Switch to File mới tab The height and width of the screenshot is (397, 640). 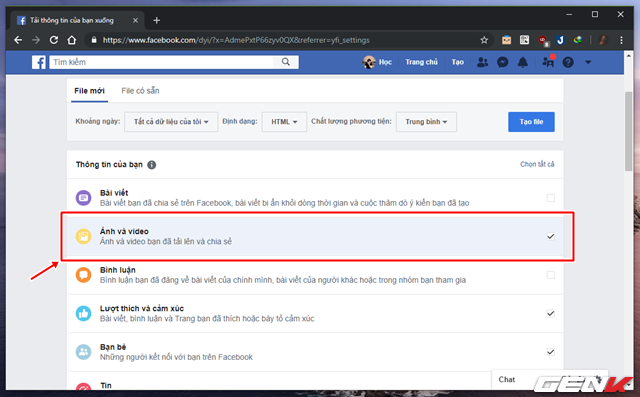coord(89,91)
